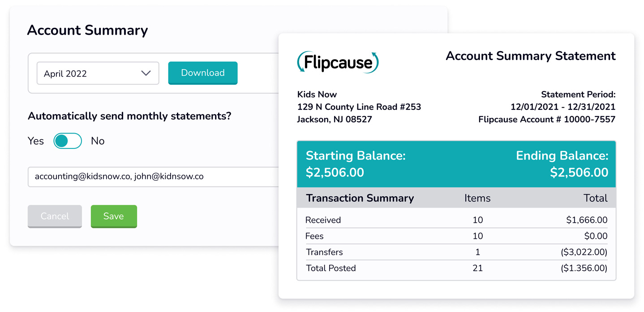Click the Account Summary heading

pos(87,30)
